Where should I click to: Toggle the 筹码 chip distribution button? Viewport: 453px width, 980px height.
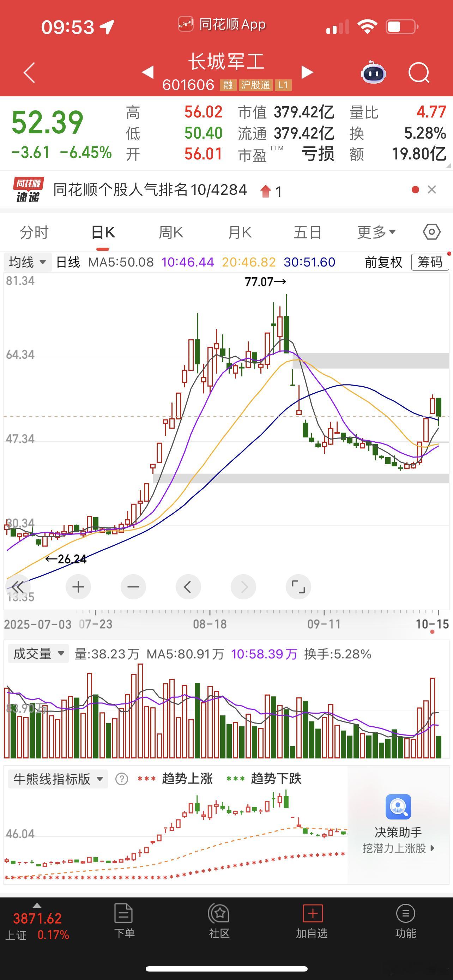tap(430, 262)
